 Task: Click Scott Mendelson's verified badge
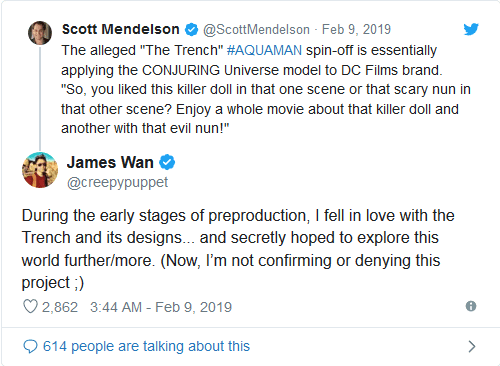[191, 30]
